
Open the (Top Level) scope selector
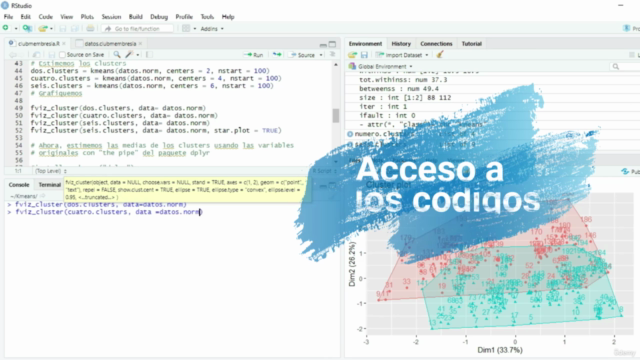click(x=50, y=171)
